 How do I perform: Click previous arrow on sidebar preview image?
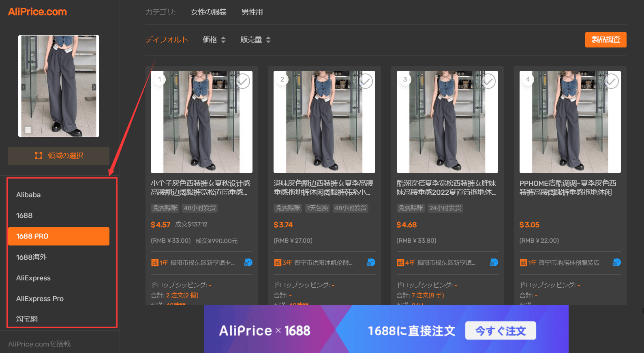(x=23, y=87)
